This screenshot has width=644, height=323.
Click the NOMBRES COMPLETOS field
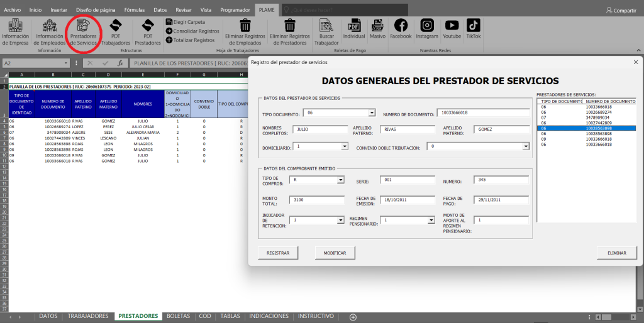[x=320, y=129]
